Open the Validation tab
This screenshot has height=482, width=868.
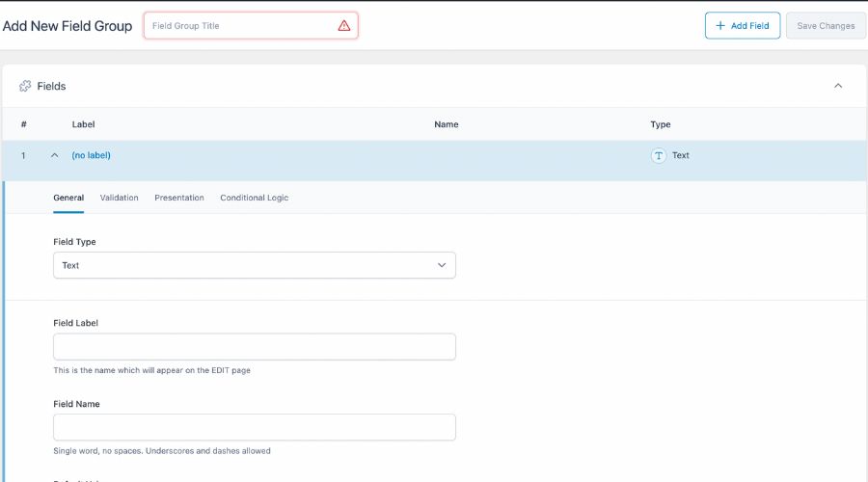(119, 198)
